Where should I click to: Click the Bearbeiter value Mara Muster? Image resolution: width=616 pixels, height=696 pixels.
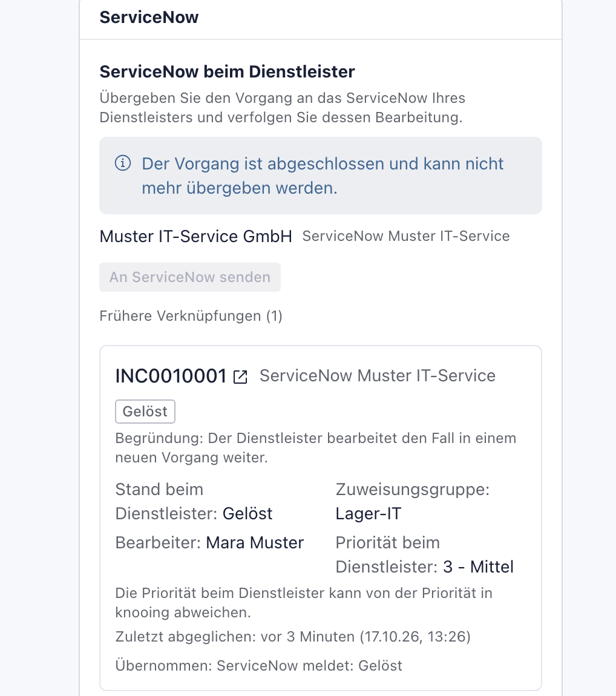point(255,542)
